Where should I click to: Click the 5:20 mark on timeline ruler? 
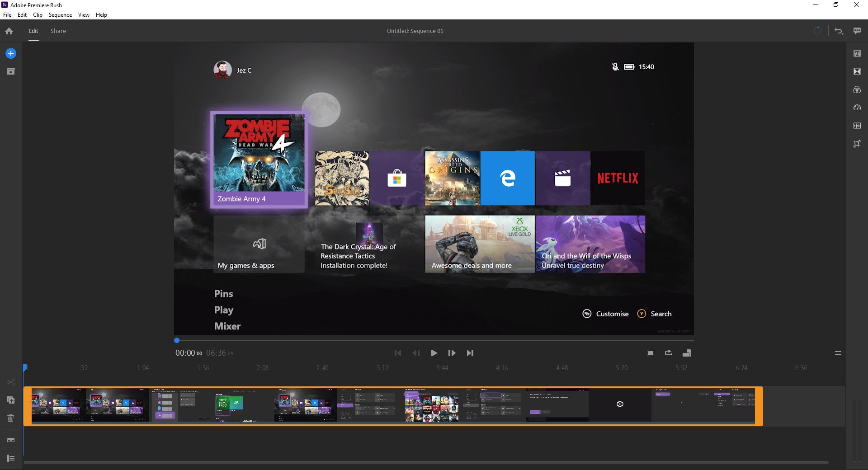click(622, 368)
